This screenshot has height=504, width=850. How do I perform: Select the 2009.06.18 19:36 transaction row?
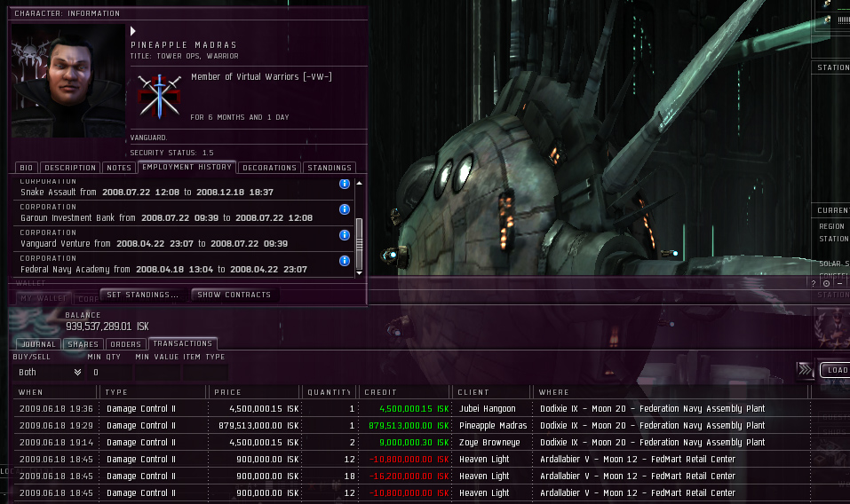pos(412,409)
